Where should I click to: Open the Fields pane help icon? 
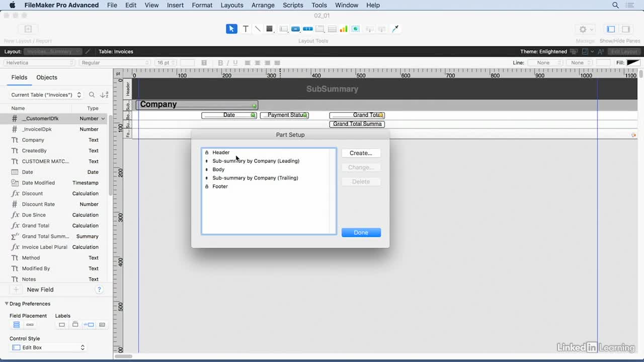tap(99, 290)
